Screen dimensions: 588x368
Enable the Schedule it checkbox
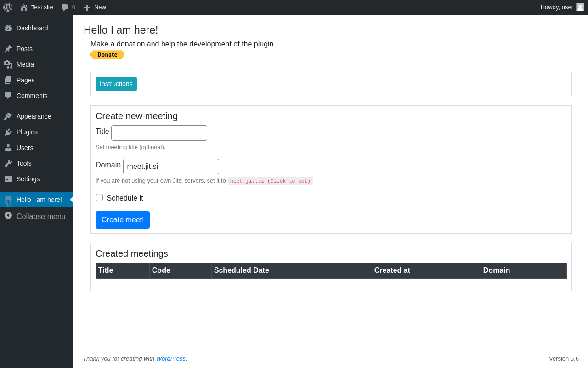coord(99,197)
